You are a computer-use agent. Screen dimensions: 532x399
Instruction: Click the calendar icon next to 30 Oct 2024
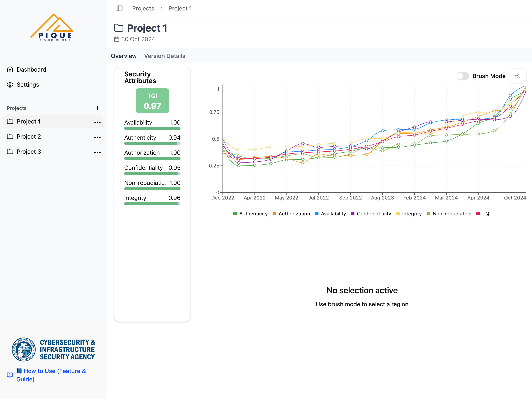pyautogui.click(x=116, y=39)
